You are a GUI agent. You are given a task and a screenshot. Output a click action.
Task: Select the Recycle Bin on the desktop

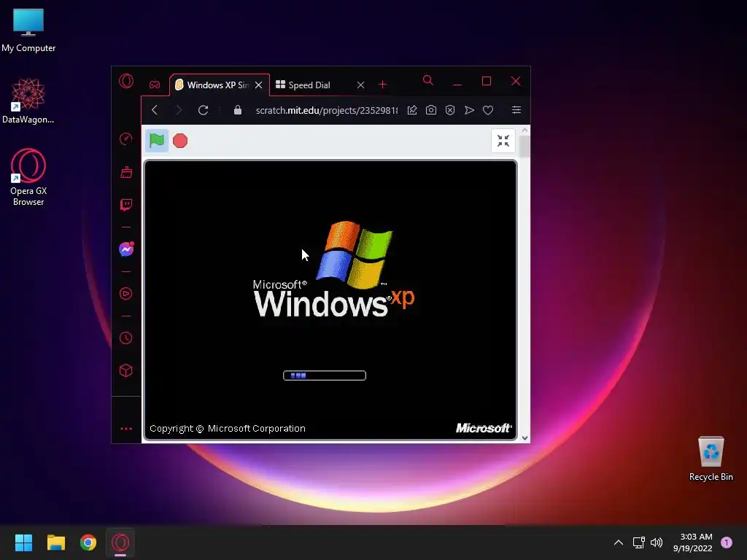point(711,459)
